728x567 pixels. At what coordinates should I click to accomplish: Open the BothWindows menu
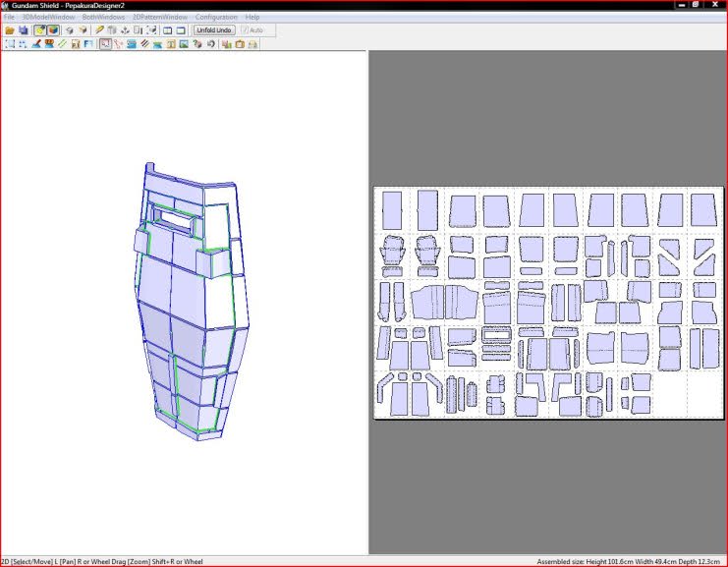[103, 17]
